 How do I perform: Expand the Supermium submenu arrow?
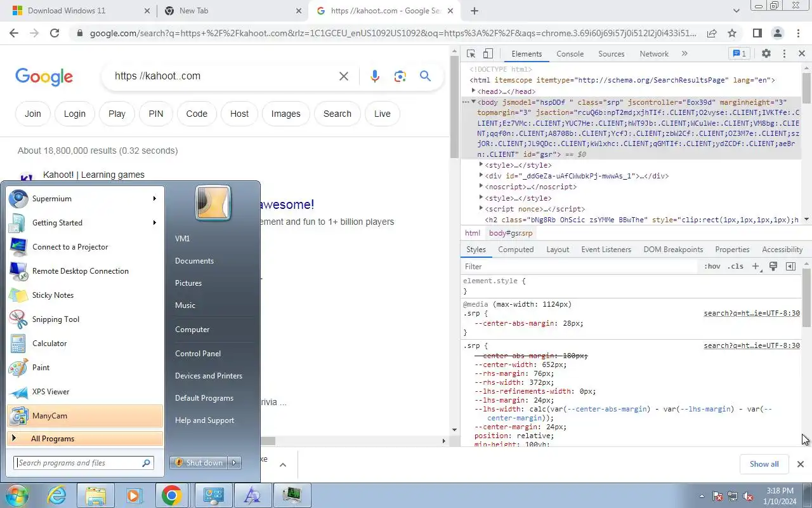pyautogui.click(x=154, y=199)
